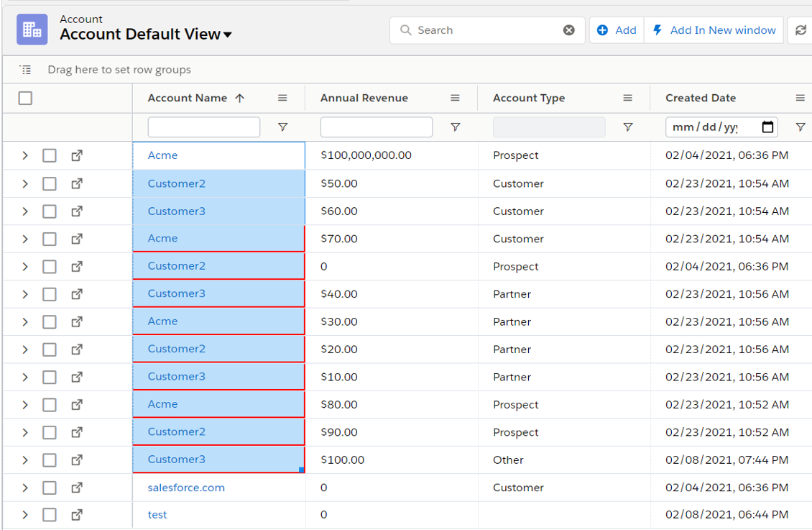Viewport: 812px width, 530px height.
Task: Open the salesforce.com row in new window icon
Action: click(77, 488)
